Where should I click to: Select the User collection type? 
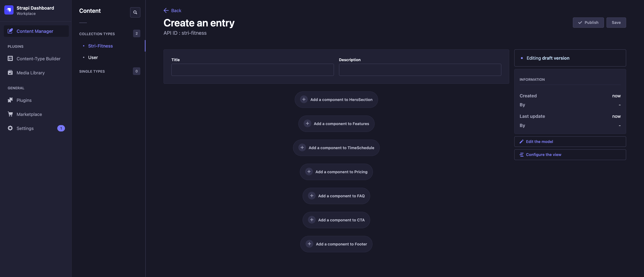[93, 57]
